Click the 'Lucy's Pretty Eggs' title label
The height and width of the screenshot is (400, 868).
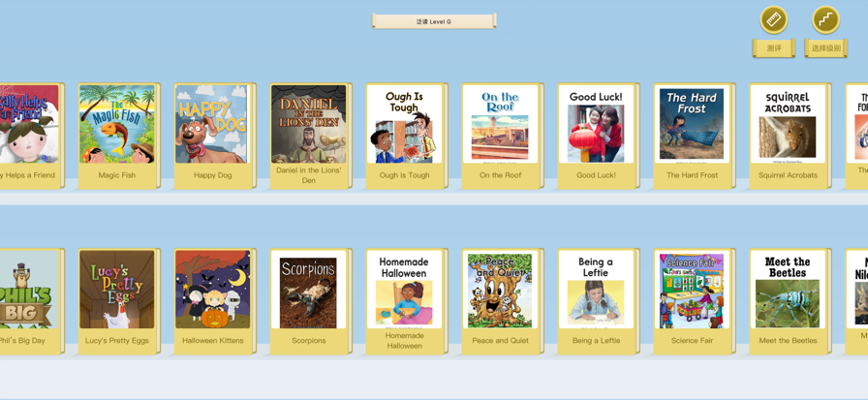point(117,341)
